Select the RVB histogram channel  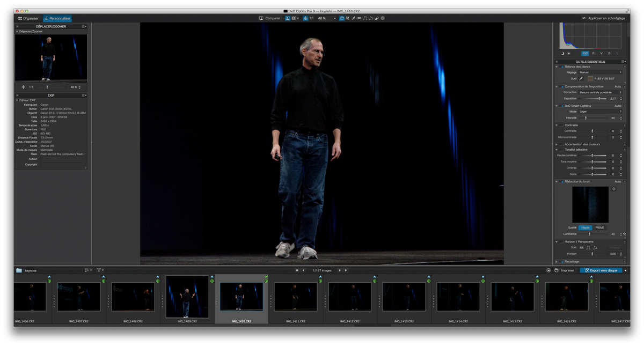(585, 54)
